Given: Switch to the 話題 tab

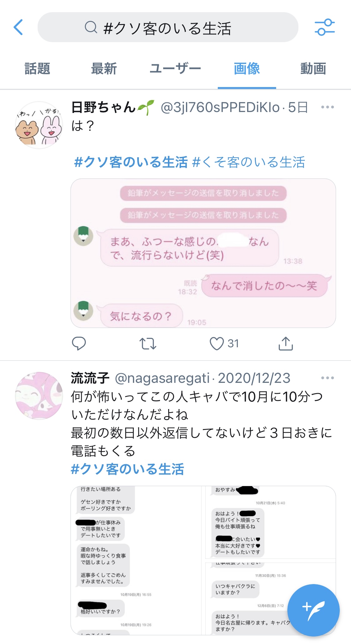Looking at the screenshot, I should click(37, 69).
